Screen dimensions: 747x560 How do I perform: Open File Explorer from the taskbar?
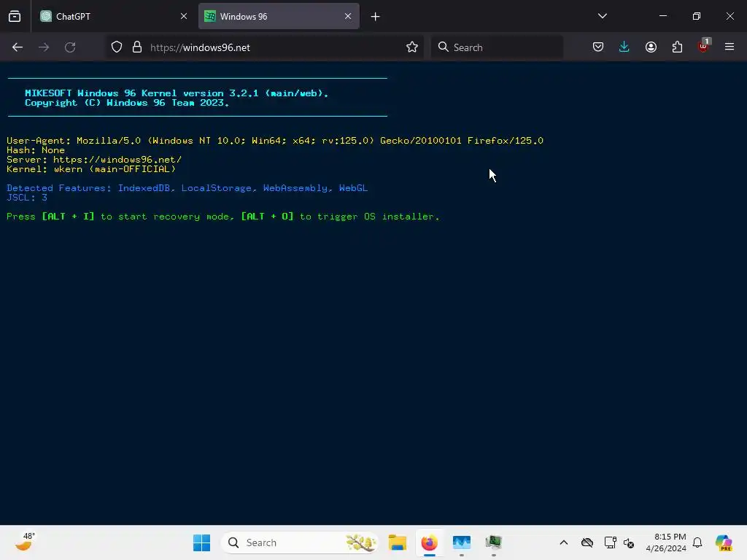(398, 542)
